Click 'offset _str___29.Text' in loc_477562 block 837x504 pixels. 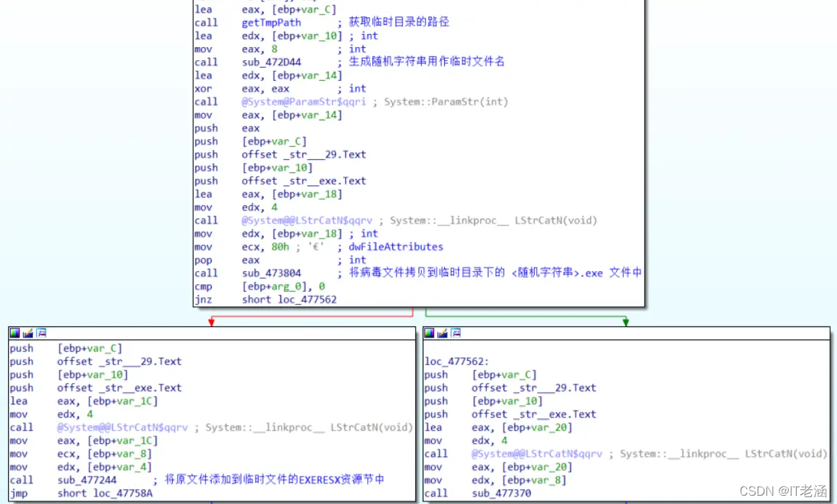pyautogui.click(x=534, y=388)
